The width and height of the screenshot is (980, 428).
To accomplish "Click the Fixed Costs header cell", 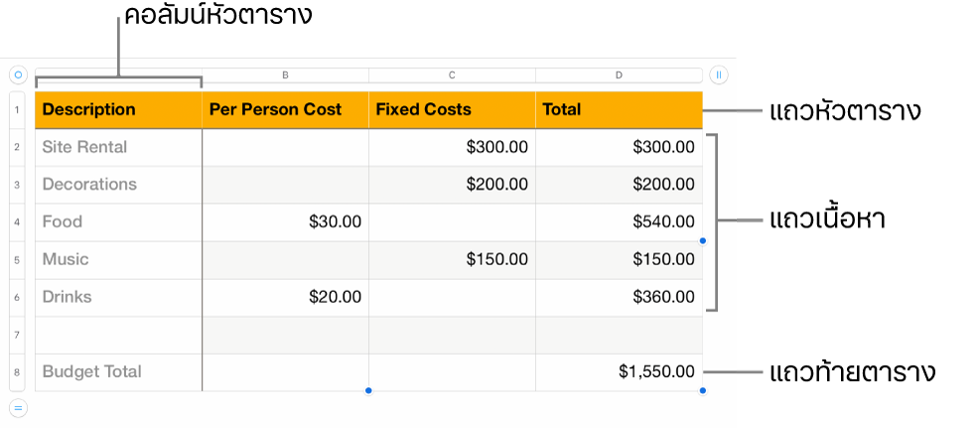I will pos(453,110).
